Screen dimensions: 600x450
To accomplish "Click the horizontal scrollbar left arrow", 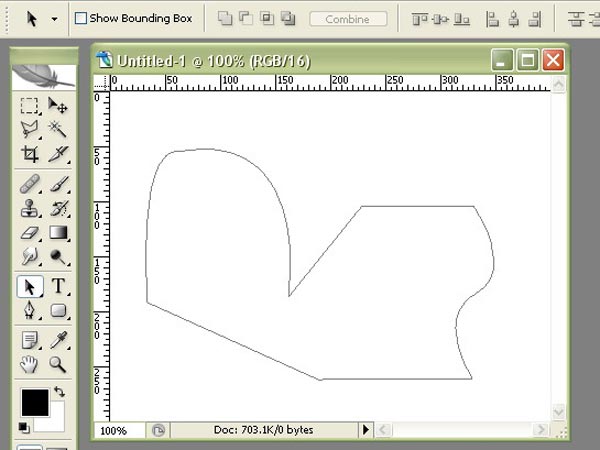I will [x=383, y=430].
